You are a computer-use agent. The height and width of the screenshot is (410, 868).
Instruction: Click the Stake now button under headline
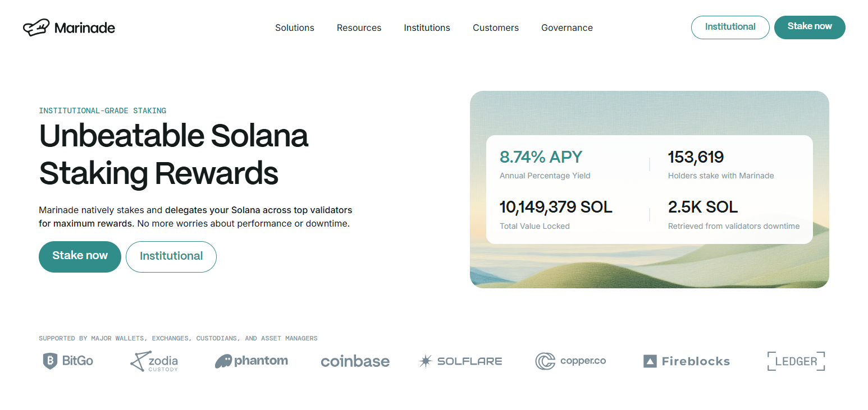point(80,256)
